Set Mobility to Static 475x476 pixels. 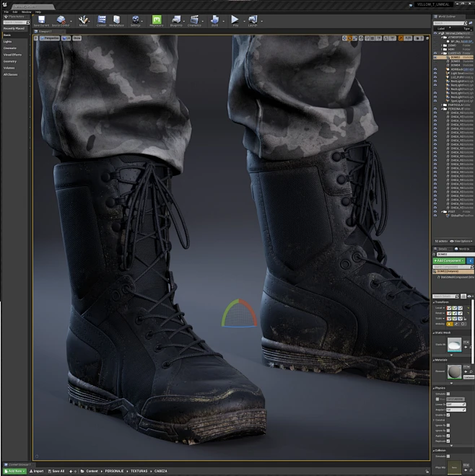pyautogui.click(x=450, y=324)
